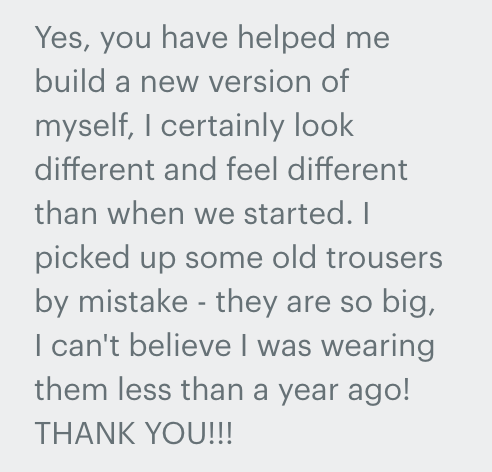Place cursor on the word "can't"
492x472 pixels.
coord(85,345)
